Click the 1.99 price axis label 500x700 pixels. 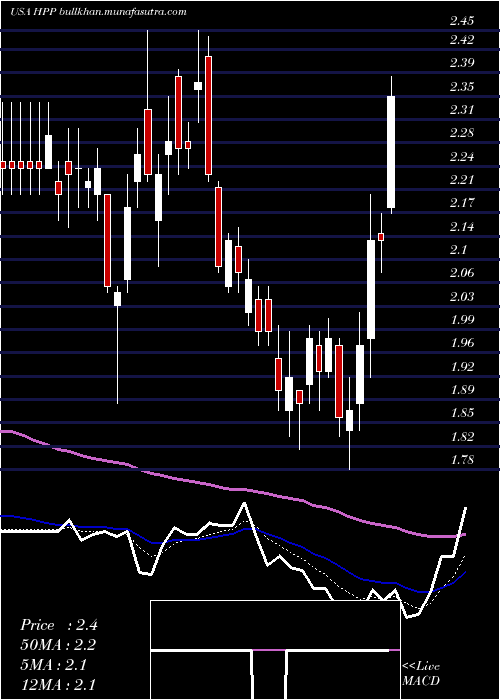point(462,320)
